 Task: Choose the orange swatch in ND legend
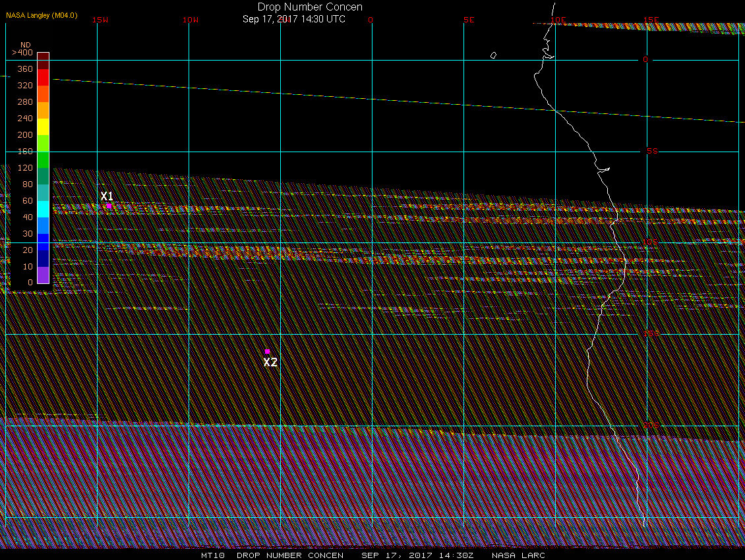tap(43, 110)
